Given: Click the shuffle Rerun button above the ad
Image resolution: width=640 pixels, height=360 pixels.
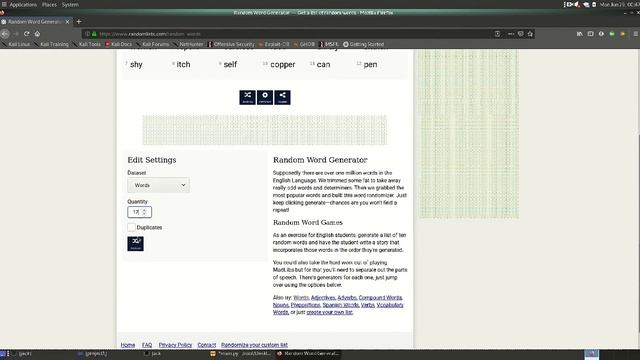Looking at the screenshot, I should click(247, 98).
